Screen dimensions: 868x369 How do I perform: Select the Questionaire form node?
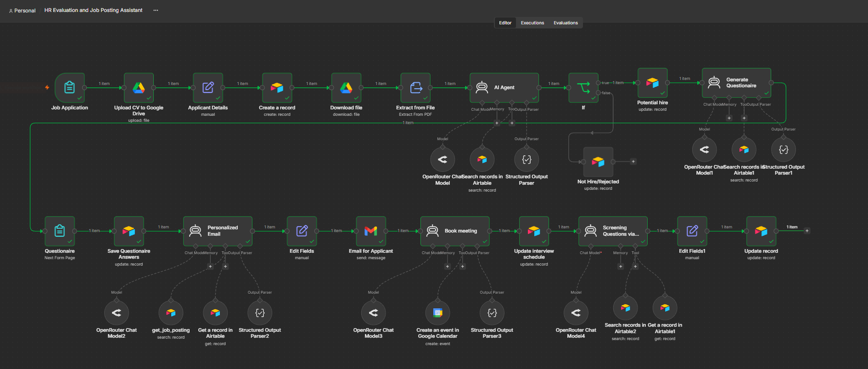(x=60, y=231)
